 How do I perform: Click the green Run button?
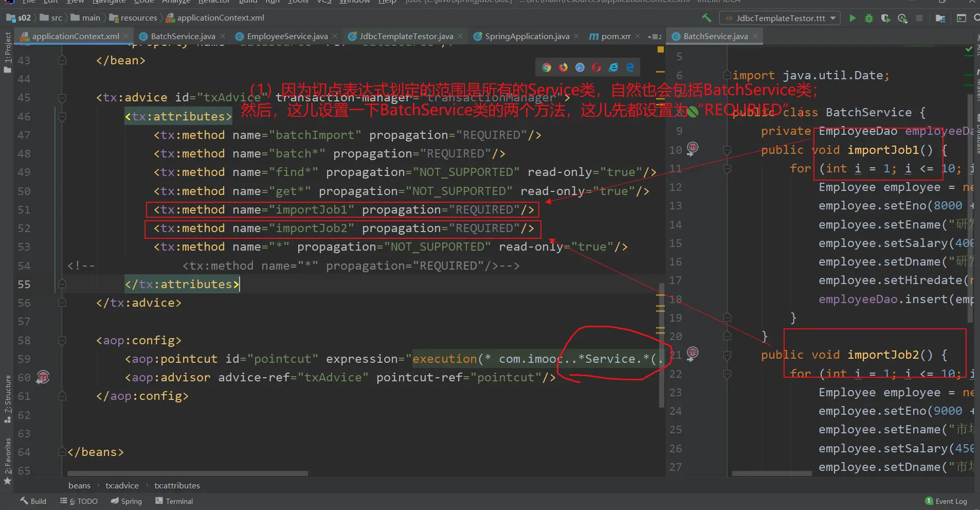tap(852, 18)
